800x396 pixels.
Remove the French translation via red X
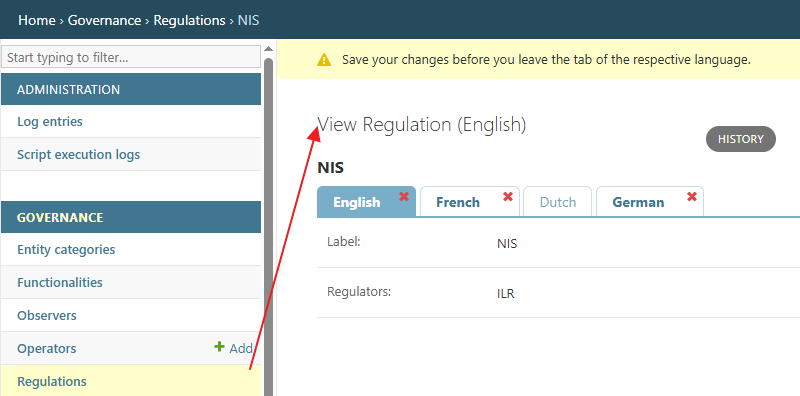pos(508,196)
